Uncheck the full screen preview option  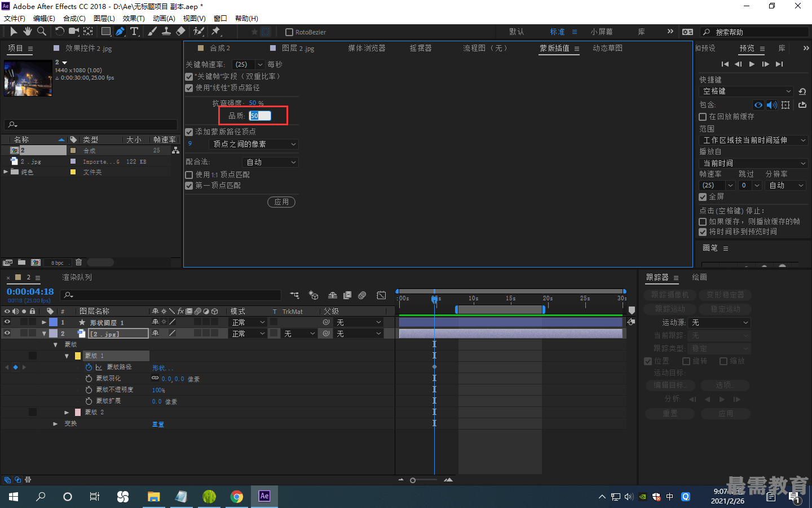(x=703, y=197)
